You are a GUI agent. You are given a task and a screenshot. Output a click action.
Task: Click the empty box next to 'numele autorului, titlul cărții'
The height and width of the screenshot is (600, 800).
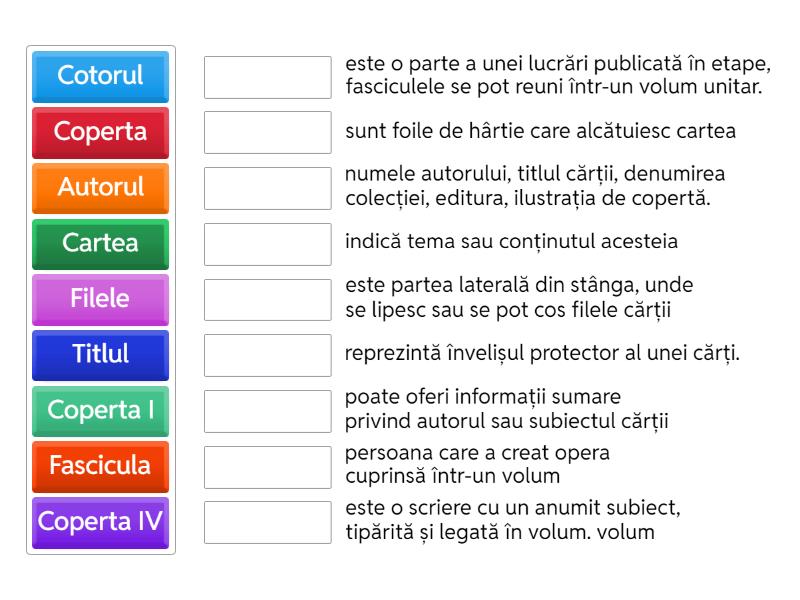pyautogui.click(x=267, y=188)
